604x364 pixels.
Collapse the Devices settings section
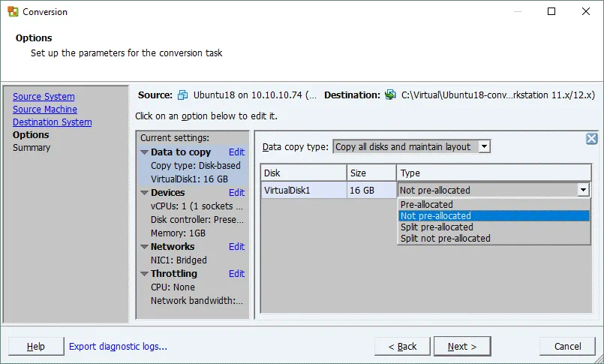point(144,193)
